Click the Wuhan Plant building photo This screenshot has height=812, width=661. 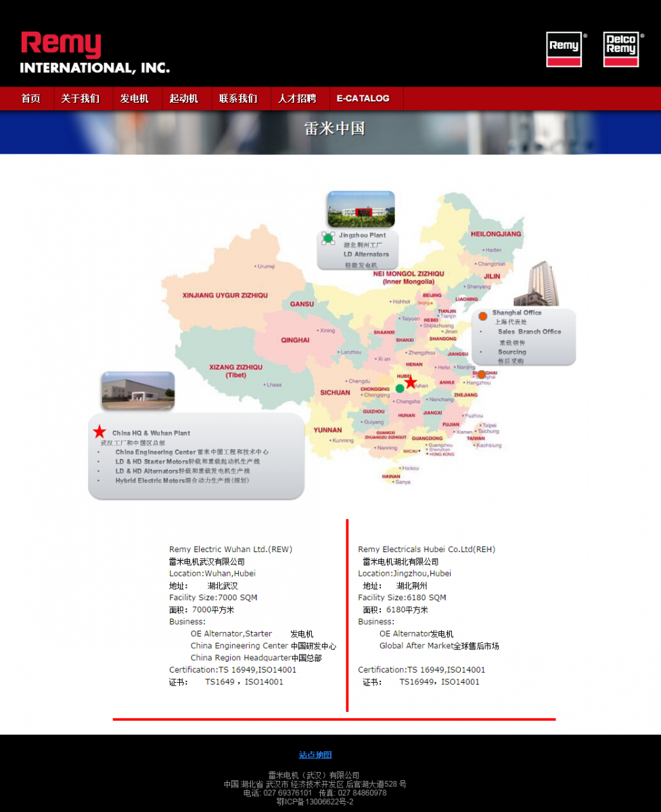tap(138, 390)
